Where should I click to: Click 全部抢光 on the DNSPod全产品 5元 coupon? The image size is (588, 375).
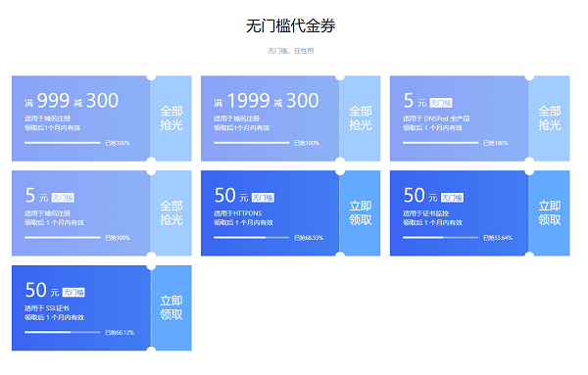tap(550, 118)
